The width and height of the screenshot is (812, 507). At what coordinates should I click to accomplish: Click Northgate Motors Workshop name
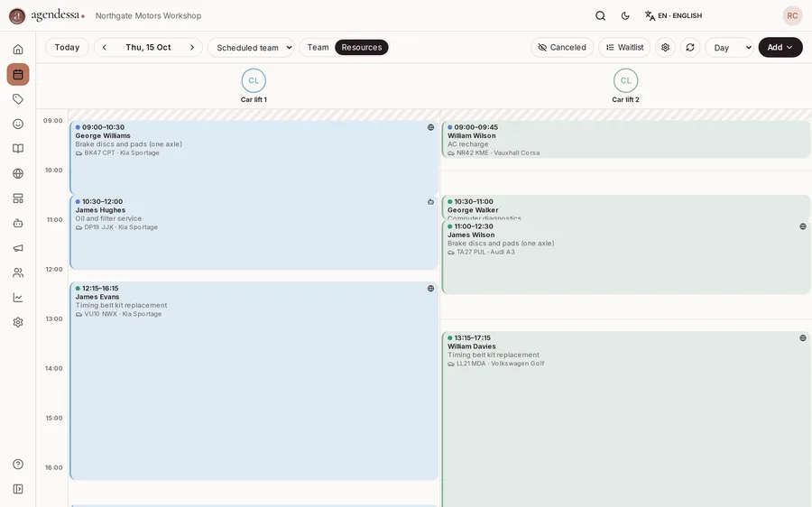point(148,15)
